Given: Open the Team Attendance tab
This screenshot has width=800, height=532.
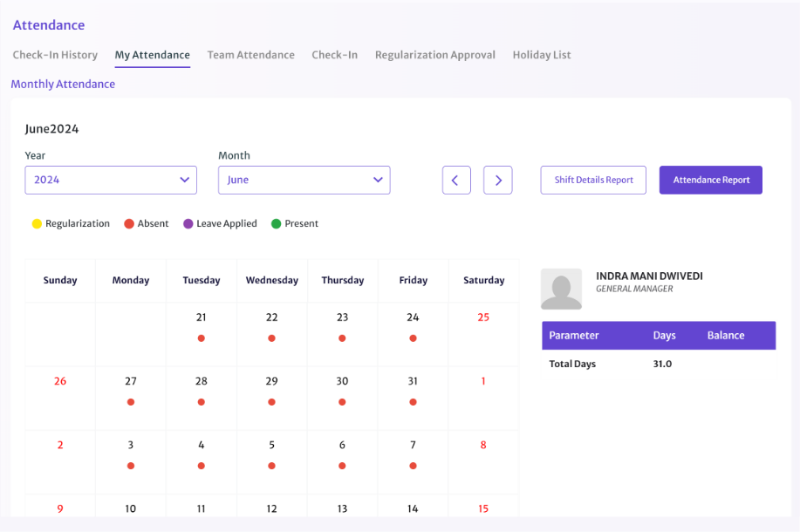Looking at the screenshot, I should point(250,55).
